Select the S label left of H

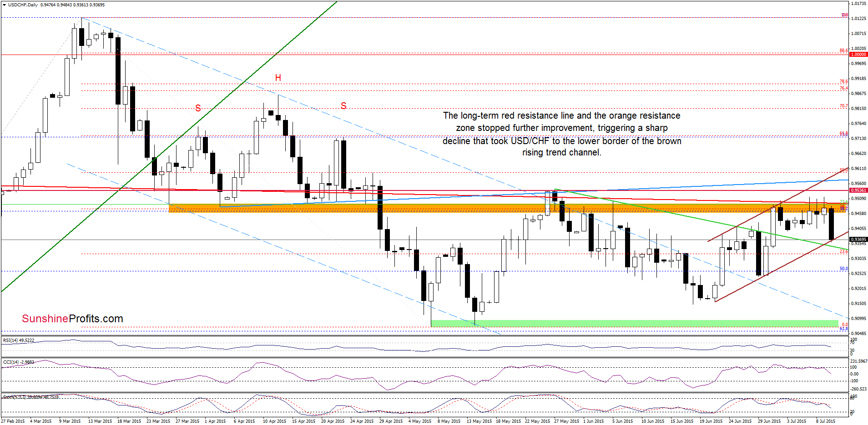click(198, 108)
